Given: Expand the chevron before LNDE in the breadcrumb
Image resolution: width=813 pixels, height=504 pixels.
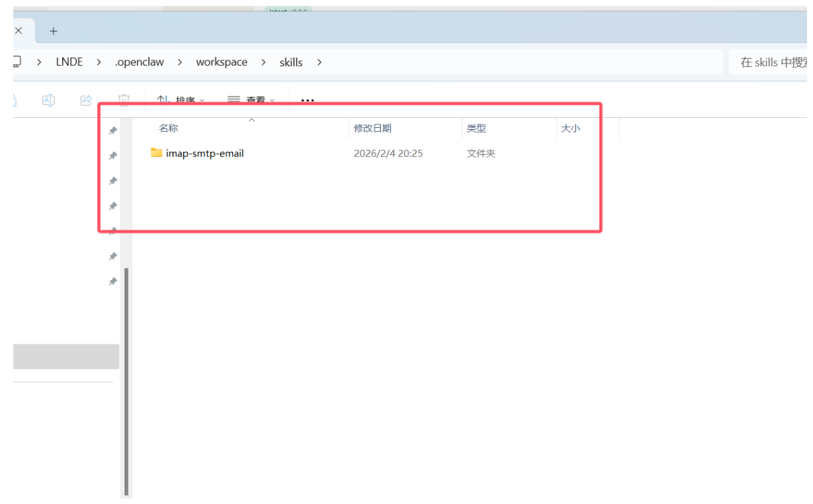Looking at the screenshot, I should (x=39, y=62).
